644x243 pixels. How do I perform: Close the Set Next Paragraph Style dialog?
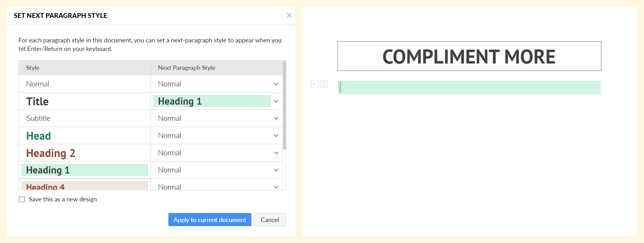pos(289,15)
